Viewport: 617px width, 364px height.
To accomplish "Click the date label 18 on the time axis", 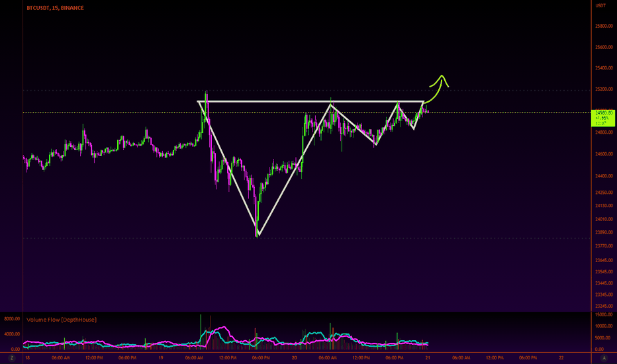I will click(x=27, y=357).
